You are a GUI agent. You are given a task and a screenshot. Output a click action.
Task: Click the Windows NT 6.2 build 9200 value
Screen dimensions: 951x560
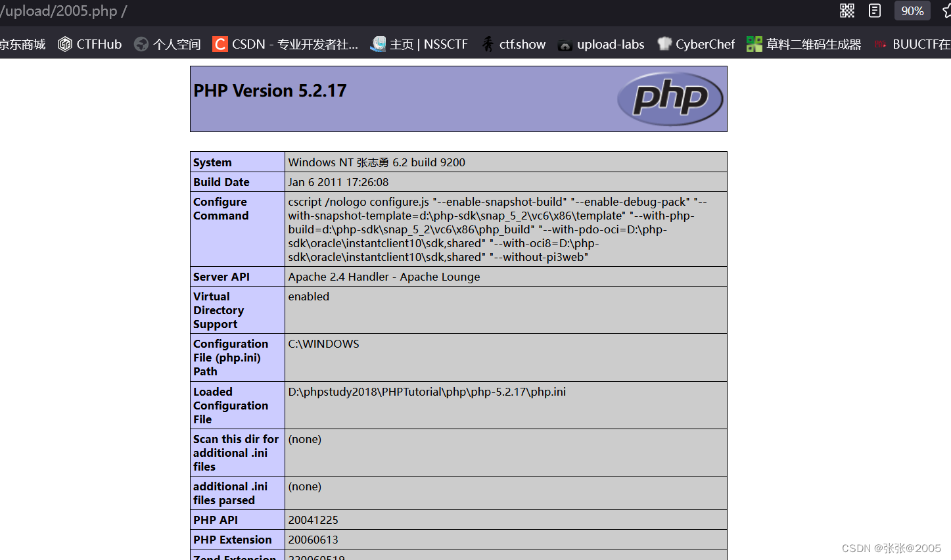(377, 162)
